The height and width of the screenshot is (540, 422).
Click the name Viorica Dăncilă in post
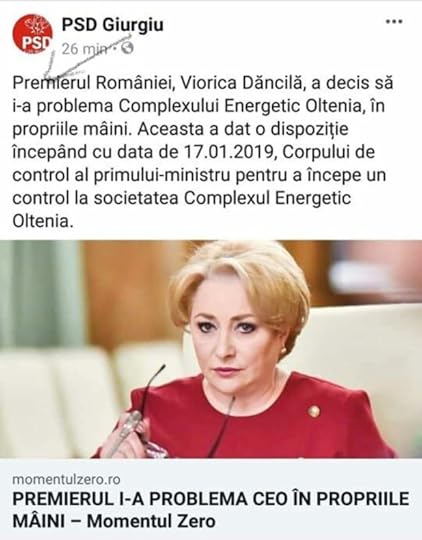241,83
